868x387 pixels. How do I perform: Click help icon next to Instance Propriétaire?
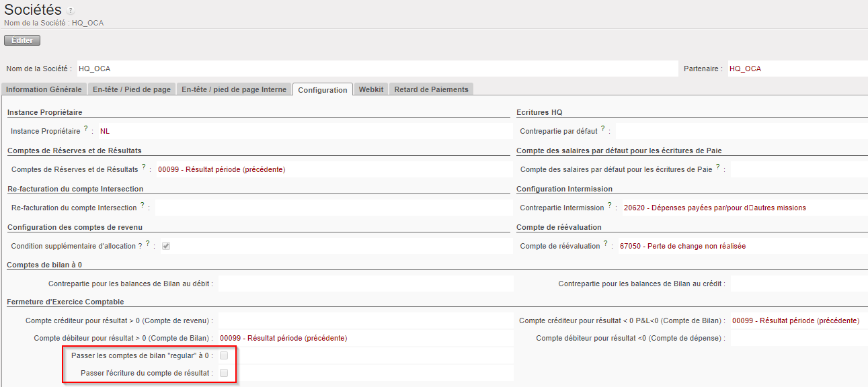(x=86, y=128)
